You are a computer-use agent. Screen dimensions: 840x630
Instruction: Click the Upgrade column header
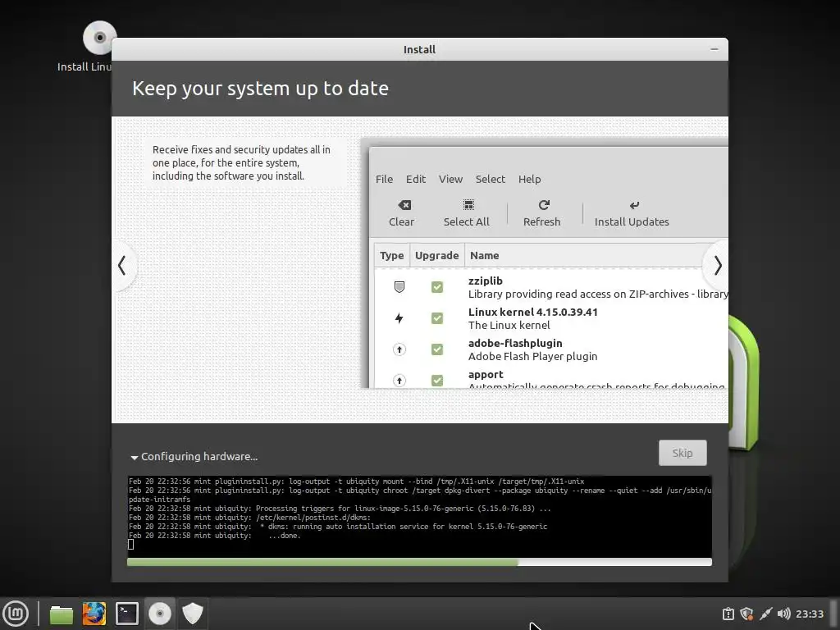point(437,256)
